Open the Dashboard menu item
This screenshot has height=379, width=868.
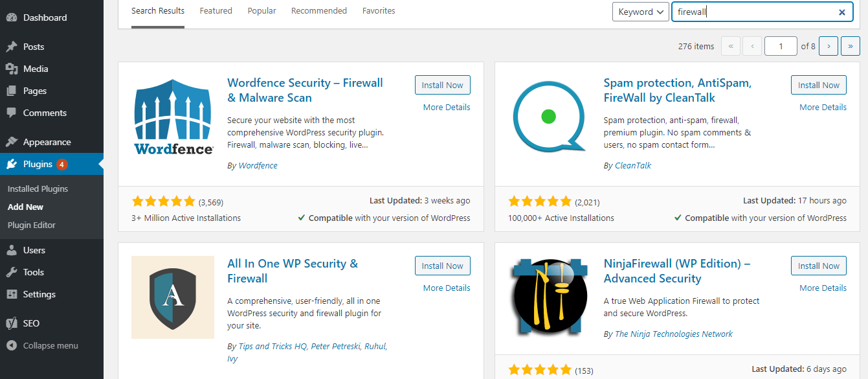pos(52,17)
